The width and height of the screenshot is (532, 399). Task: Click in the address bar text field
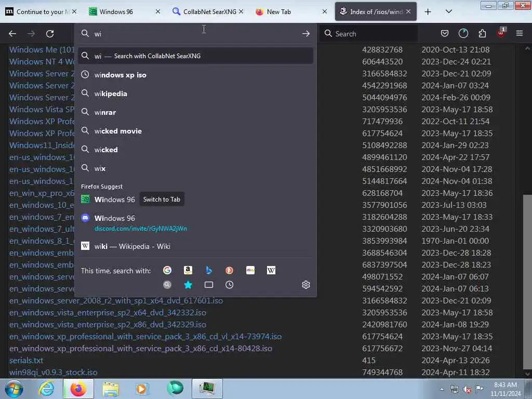point(197,34)
